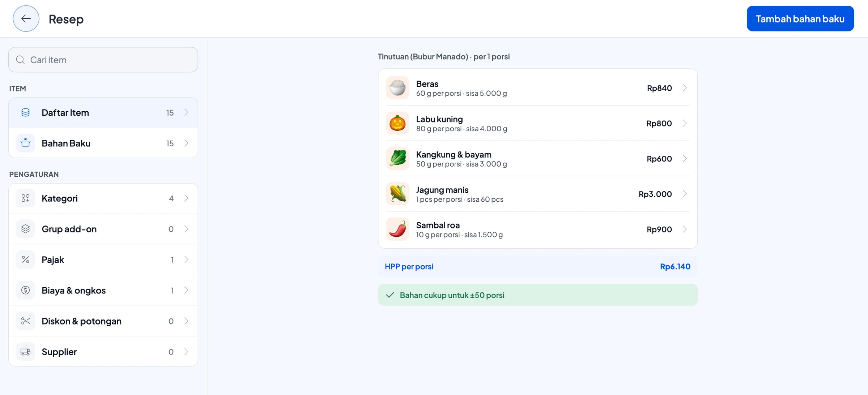Click the Sambal roa chili thumbnail
The image size is (868, 395).
click(x=397, y=229)
